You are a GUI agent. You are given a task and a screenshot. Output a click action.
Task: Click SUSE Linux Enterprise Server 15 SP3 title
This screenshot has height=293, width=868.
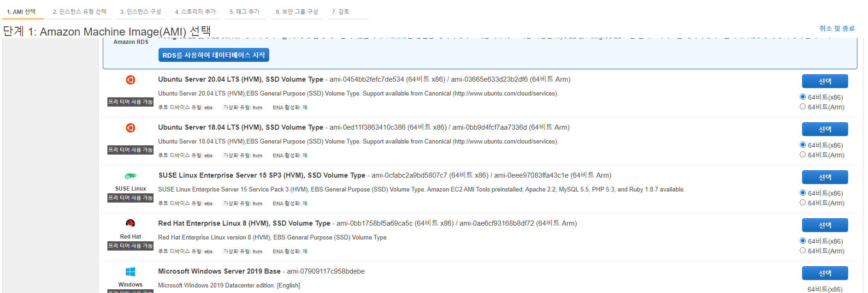click(262, 175)
